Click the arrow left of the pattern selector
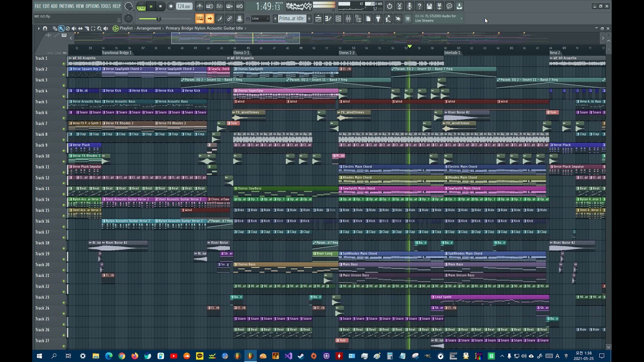The height and width of the screenshot is (362, 644). (275, 19)
